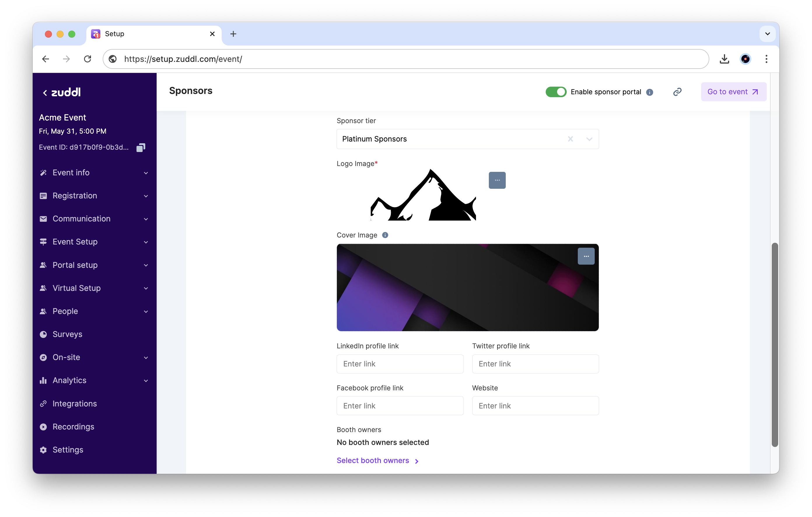Open the Sponsor tier dropdown arrow

[x=589, y=139]
